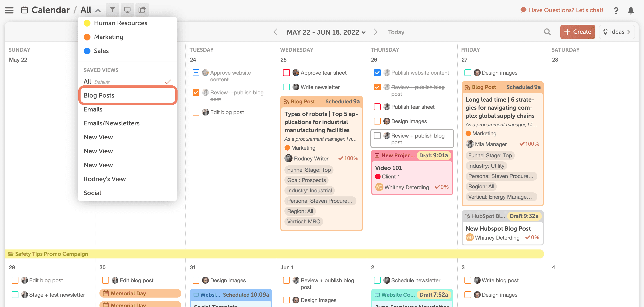Uncheck Review + publish blog post on May 24

[196, 92]
